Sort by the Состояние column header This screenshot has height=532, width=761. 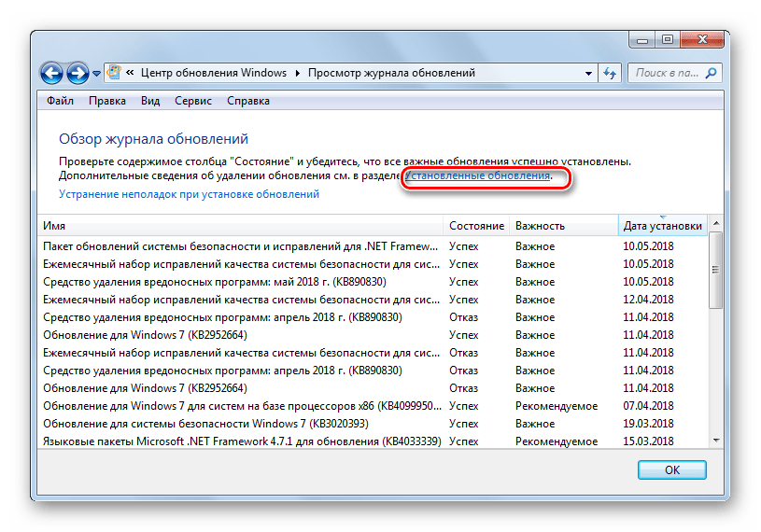[476, 226]
